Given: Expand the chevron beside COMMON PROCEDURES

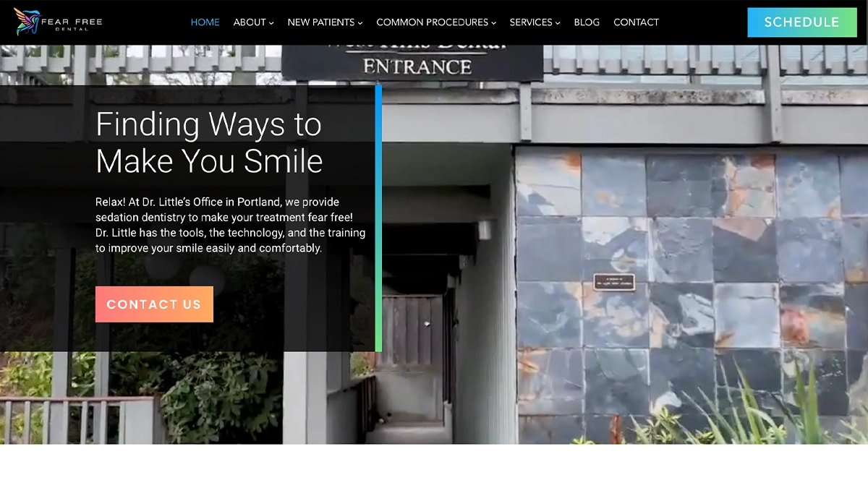Looking at the screenshot, I should [x=494, y=23].
